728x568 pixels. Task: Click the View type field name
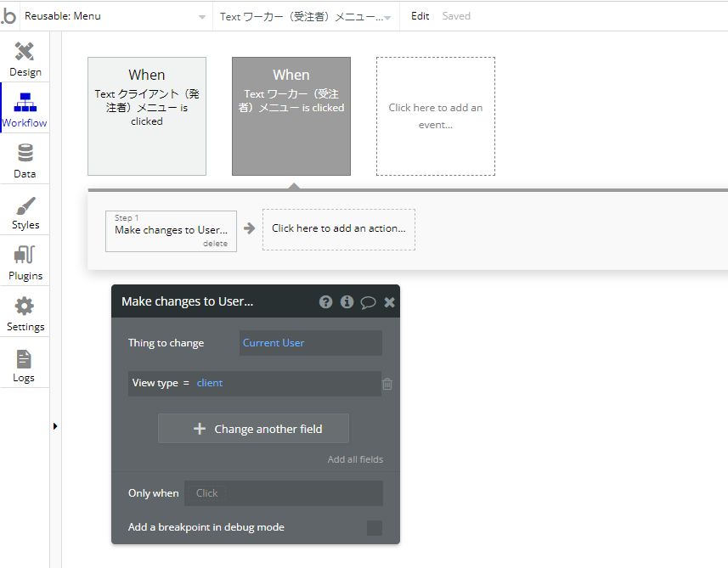155,383
